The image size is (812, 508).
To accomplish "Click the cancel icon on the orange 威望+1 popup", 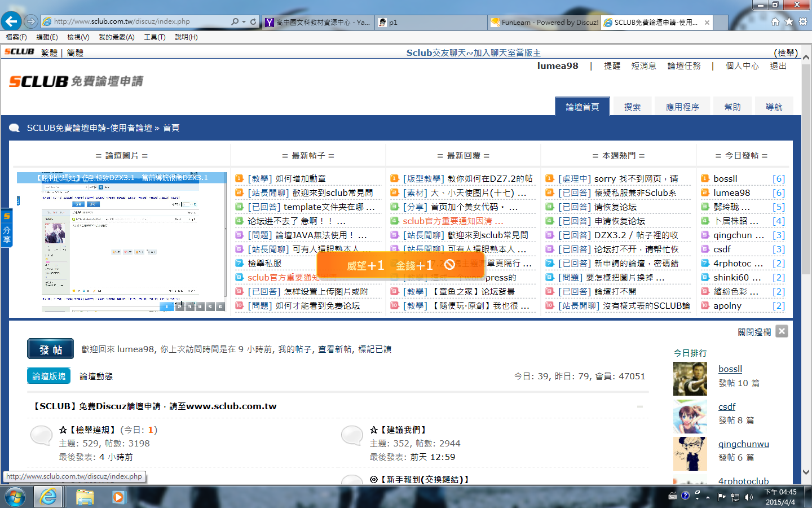I will (449, 265).
